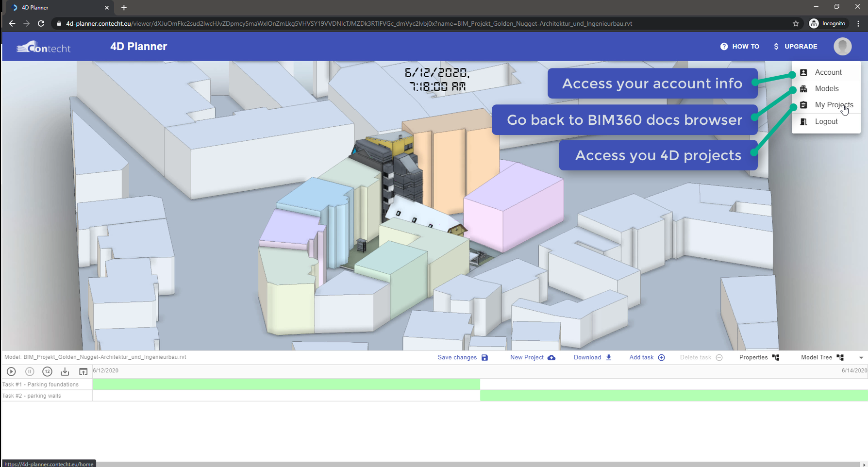Toggle the Model Tree panel

(822, 357)
